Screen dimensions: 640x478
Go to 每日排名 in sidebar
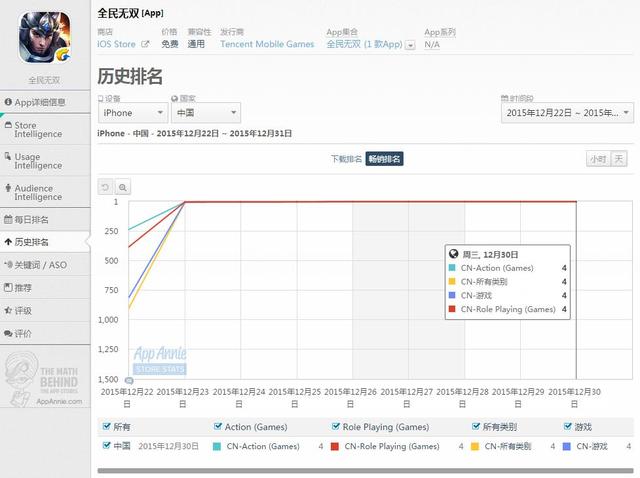click(x=45, y=220)
